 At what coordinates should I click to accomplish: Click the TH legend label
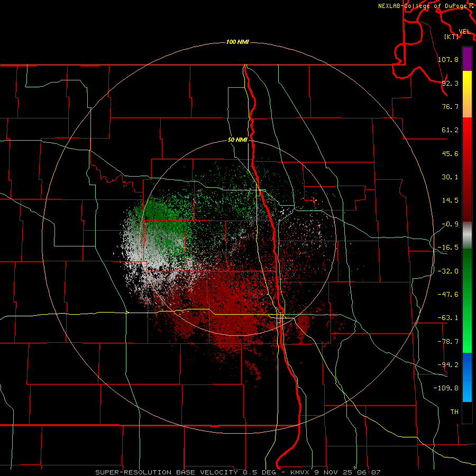click(x=454, y=411)
